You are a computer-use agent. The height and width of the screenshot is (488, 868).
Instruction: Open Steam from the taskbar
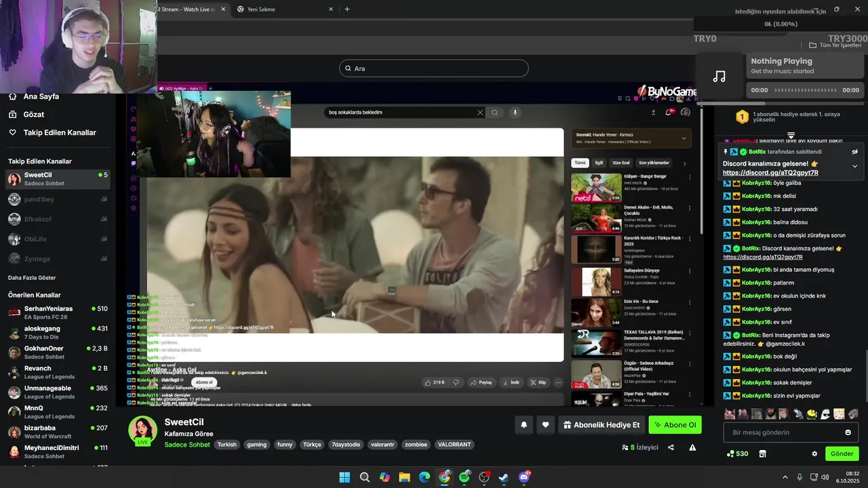[x=504, y=477]
